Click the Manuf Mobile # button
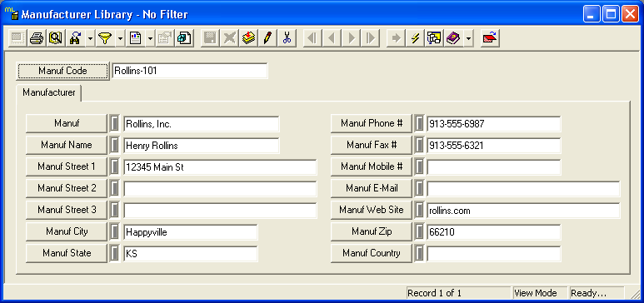Image resolution: width=644 pixels, height=303 pixels. pyautogui.click(x=372, y=166)
